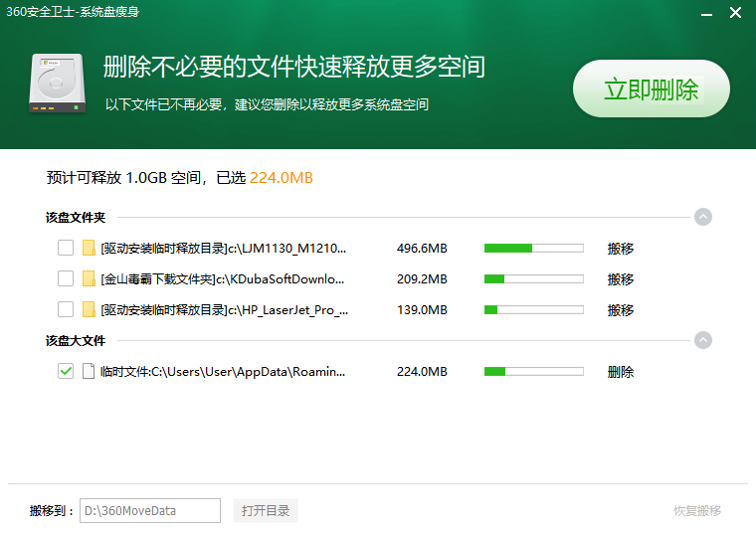Collapse the 该盘大文件 section
This screenshot has height=537, width=756.
pyautogui.click(x=703, y=340)
